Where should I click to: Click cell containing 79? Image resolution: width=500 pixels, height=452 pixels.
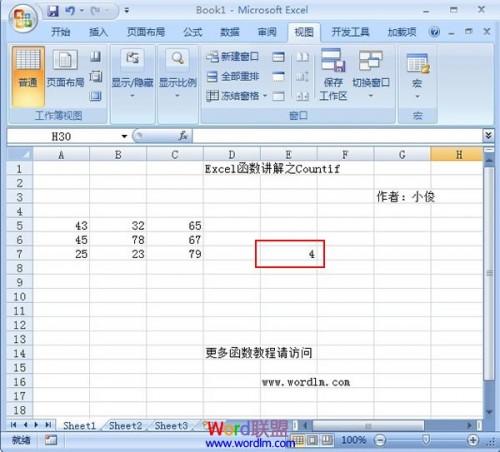(175, 254)
